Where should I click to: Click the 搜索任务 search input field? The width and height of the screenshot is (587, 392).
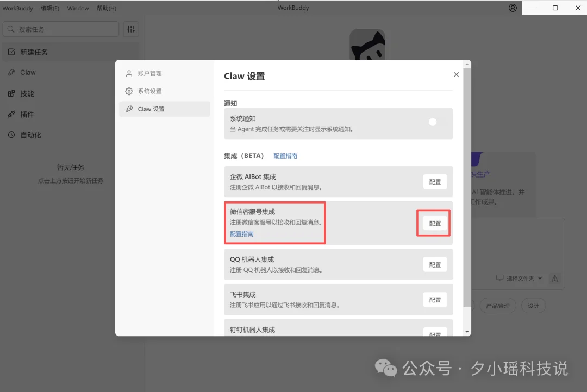[x=60, y=29]
